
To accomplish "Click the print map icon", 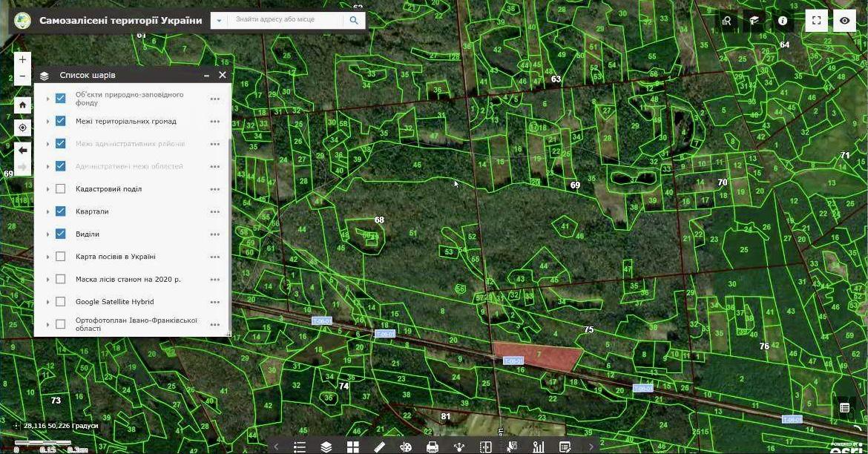I will [x=433, y=447].
